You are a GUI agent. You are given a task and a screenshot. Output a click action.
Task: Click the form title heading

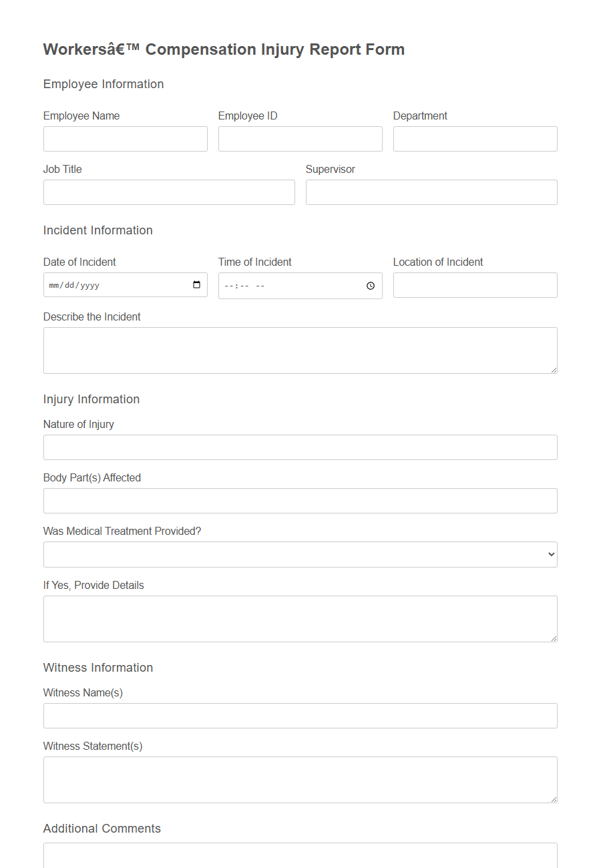tap(224, 49)
